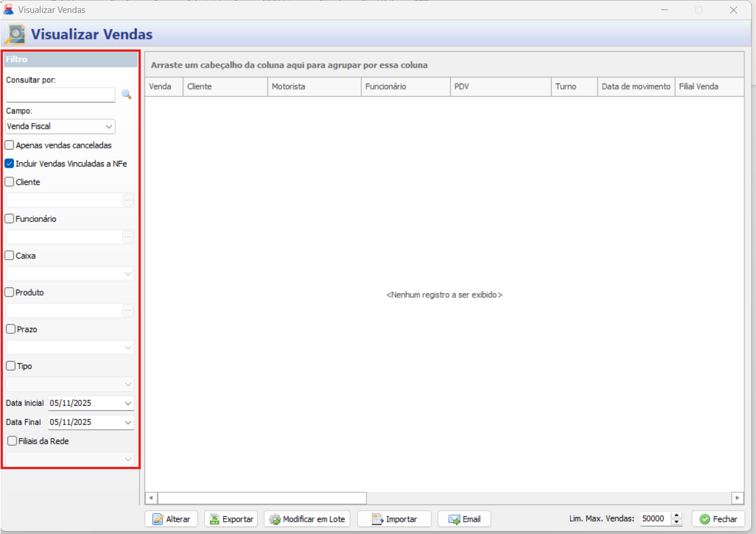Viewport: 756px width, 534px height.
Task: Increase Lim. Max. Vendas with up arrow
Action: [x=676, y=516]
